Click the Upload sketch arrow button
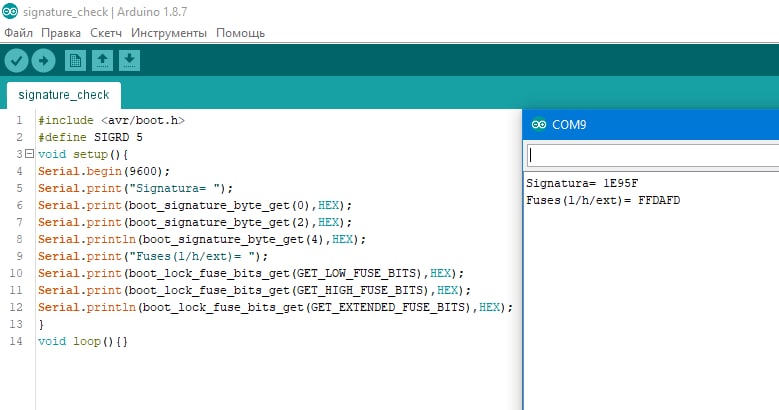 tap(43, 61)
